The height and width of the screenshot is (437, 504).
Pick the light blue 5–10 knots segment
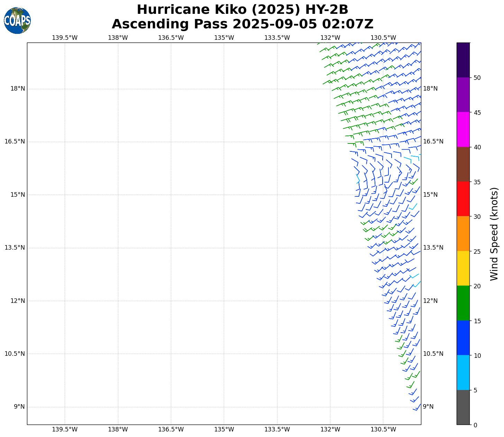pyautogui.click(x=463, y=372)
